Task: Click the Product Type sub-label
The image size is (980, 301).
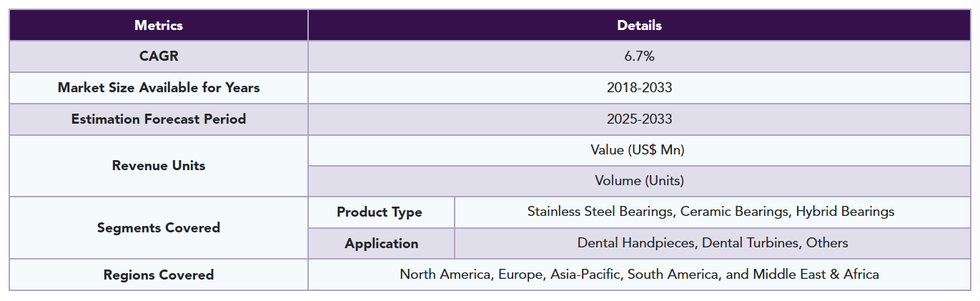Action: point(380,212)
